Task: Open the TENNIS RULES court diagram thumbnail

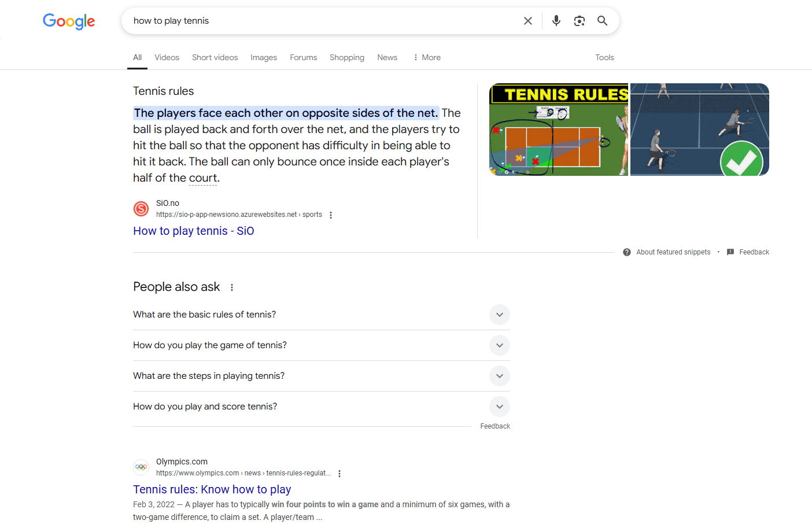Action: (559, 130)
